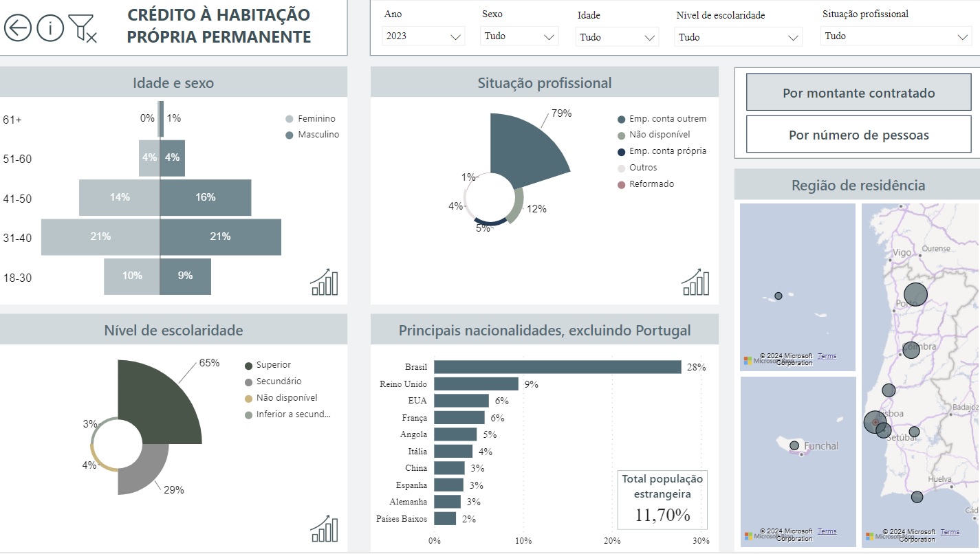This screenshot has width=980, height=554.
Task: Select the Algarve bubble near the south coast
Action: click(917, 497)
